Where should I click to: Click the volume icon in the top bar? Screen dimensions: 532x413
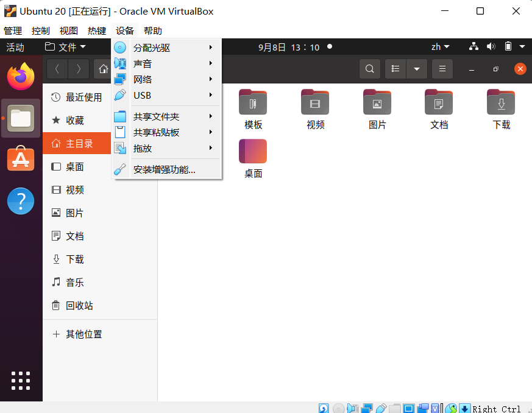tap(491, 46)
